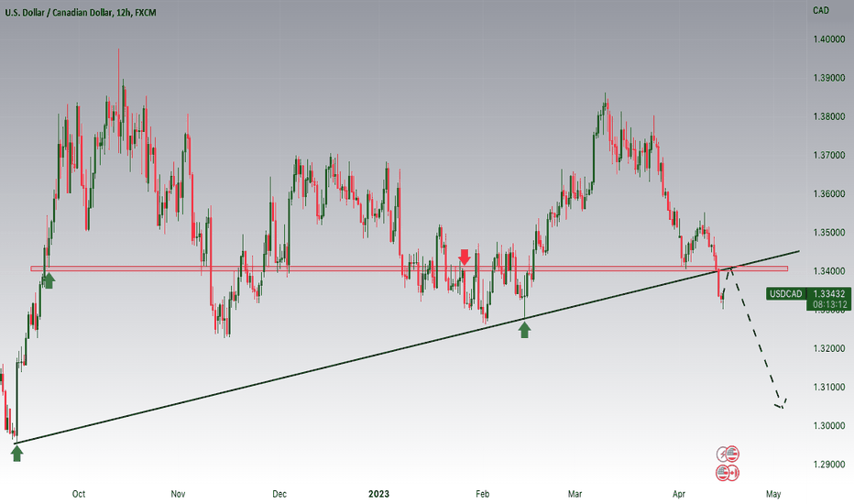The image size is (854, 504).
Task: Click the 1.40000 price axis label
Action: pos(829,39)
